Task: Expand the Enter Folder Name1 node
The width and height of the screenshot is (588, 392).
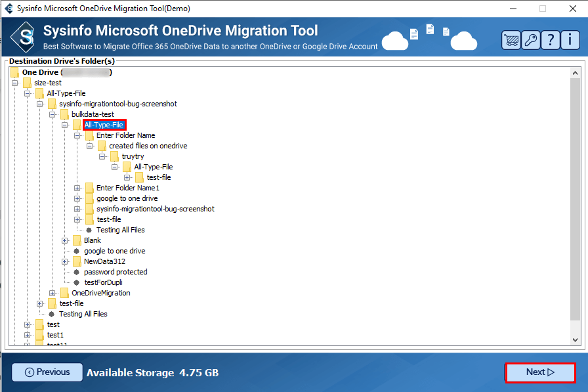Action: tap(77, 188)
